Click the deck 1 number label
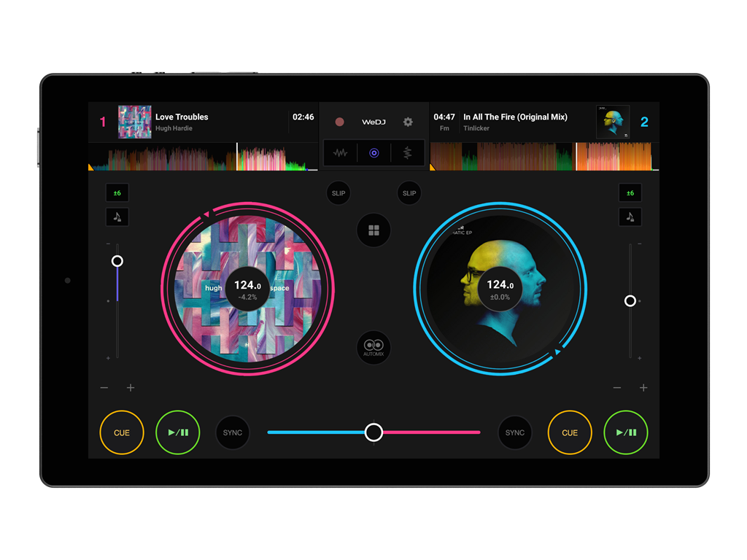 click(x=102, y=122)
